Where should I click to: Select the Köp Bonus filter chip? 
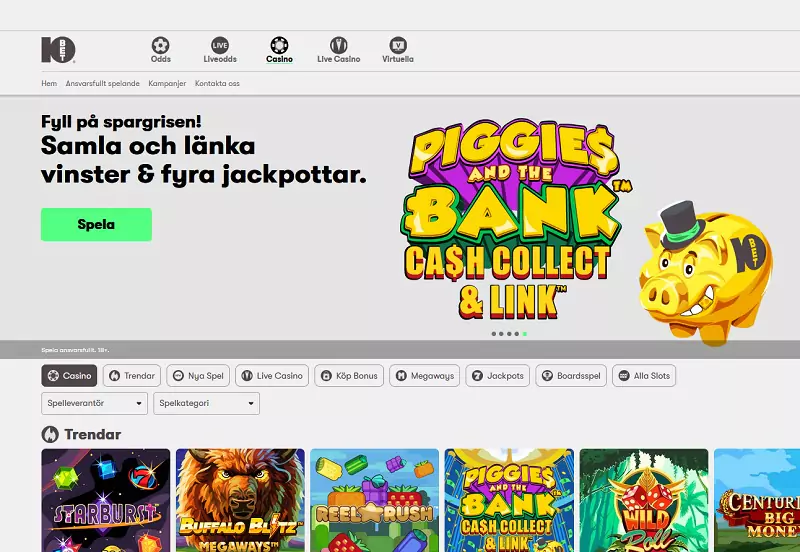[x=349, y=375]
